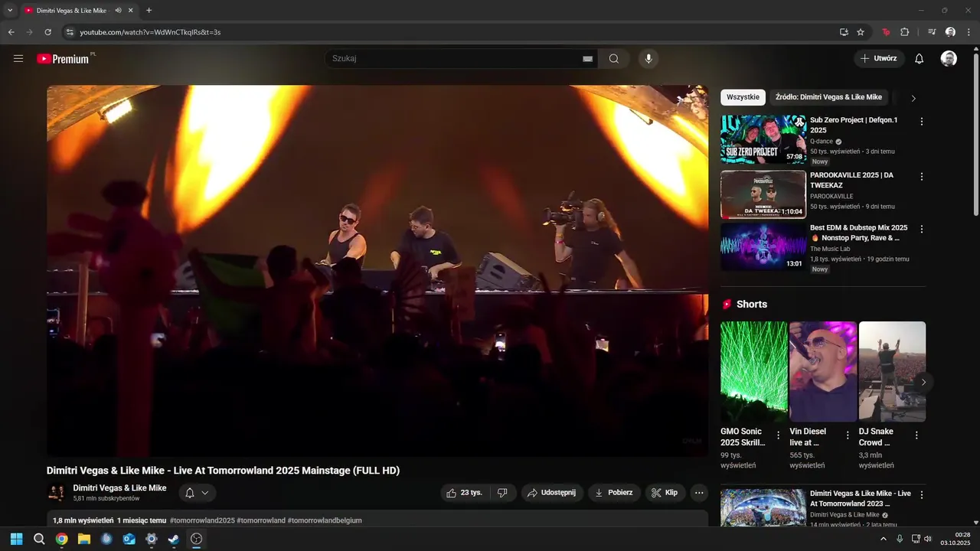Open Chrome extensions puzzle icon
980x551 pixels.
click(x=904, y=32)
